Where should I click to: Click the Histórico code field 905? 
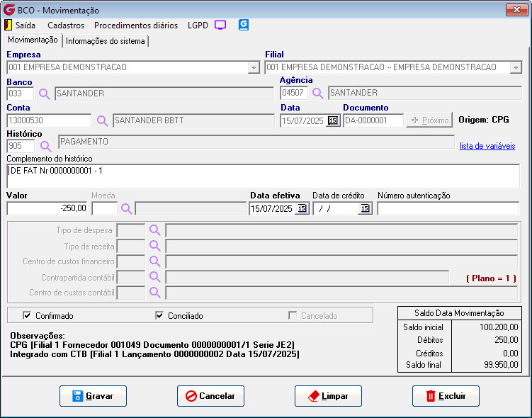21,146
